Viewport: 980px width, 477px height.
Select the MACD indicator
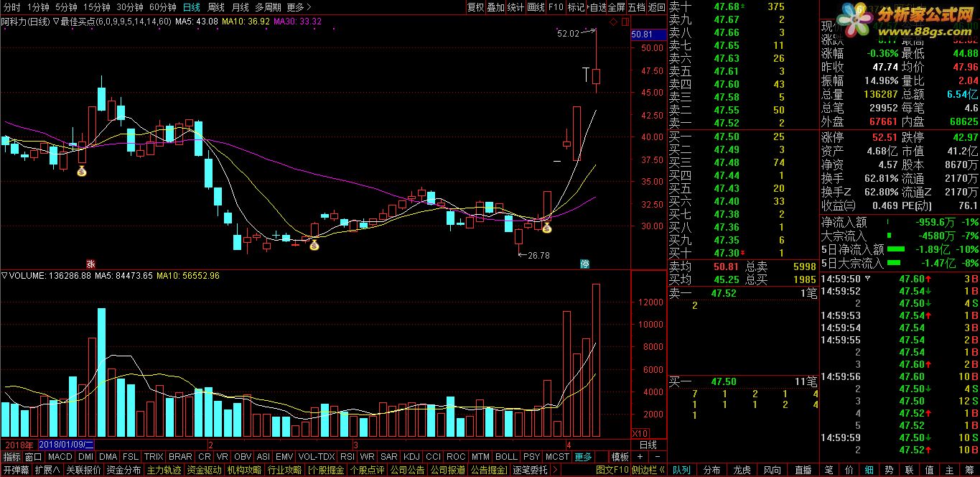tap(60, 457)
